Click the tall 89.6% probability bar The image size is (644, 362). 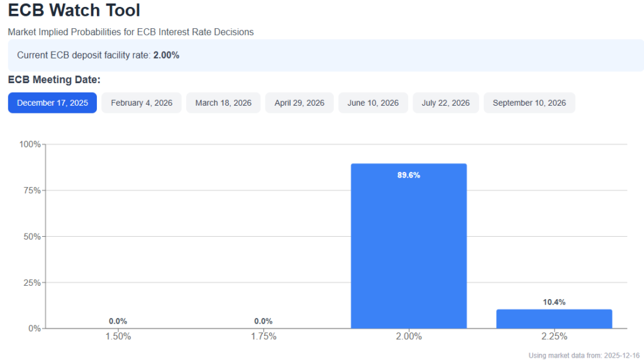tap(409, 246)
